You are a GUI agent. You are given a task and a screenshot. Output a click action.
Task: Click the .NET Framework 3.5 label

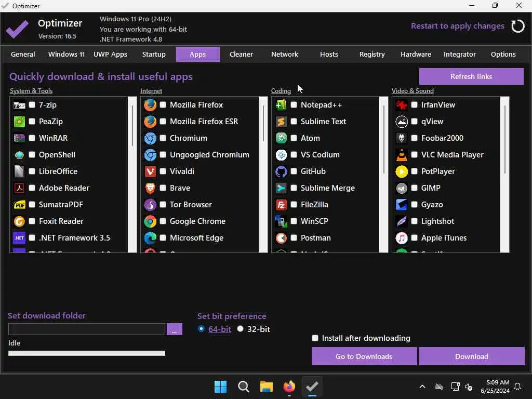point(75,238)
